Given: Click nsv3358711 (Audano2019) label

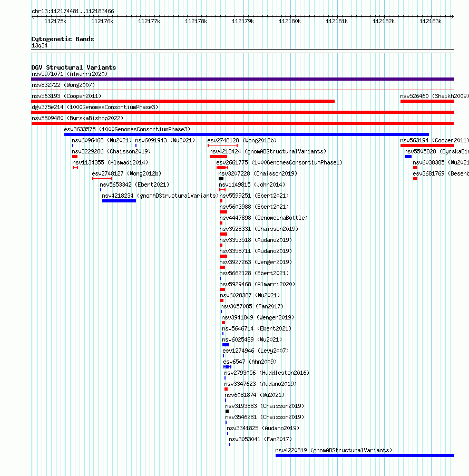Looking at the screenshot, I should tap(256, 251).
